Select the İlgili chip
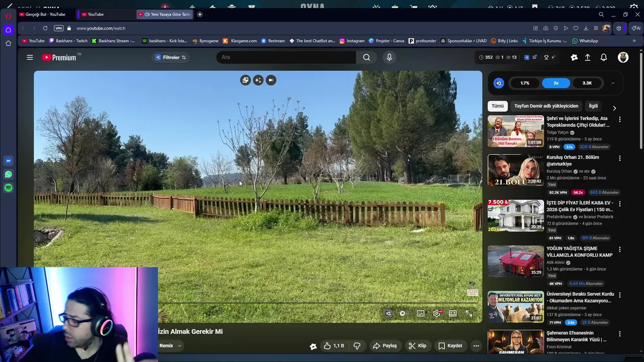The image size is (644, 362). [x=593, y=106]
